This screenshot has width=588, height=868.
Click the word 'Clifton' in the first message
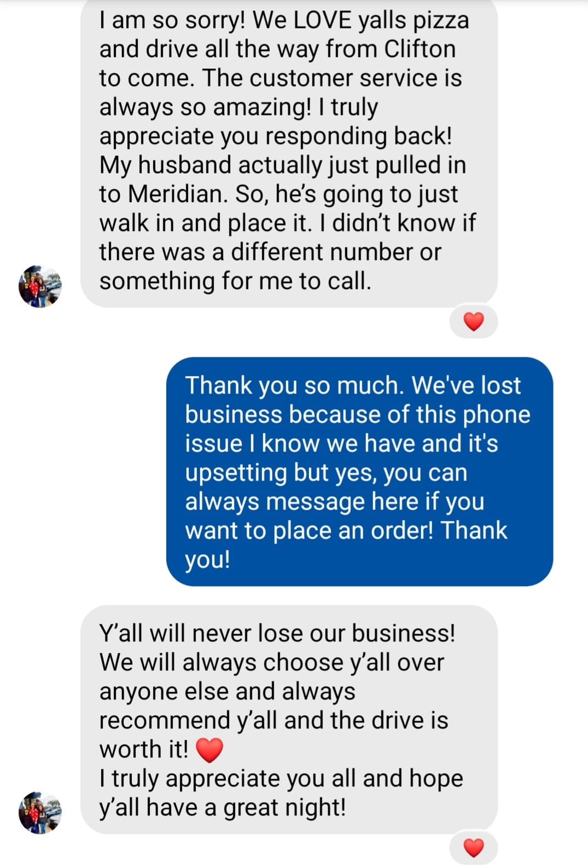[x=420, y=49]
